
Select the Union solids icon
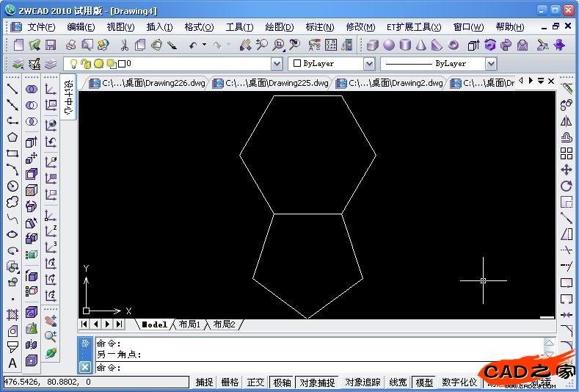coord(32,89)
